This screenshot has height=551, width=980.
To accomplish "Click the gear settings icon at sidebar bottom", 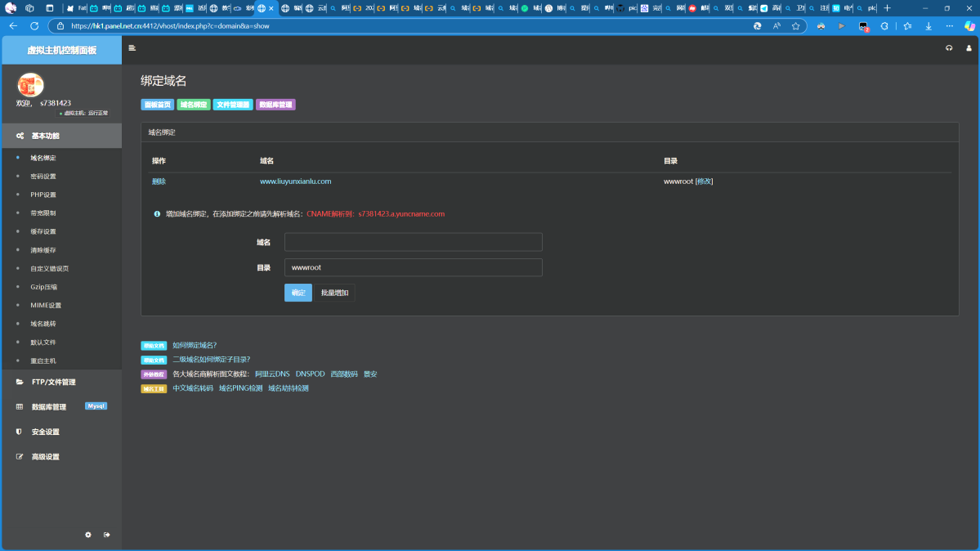I will coord(88,535).
